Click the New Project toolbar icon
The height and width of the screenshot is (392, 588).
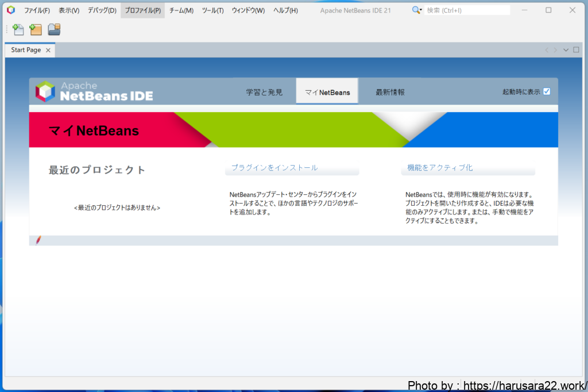36,30
